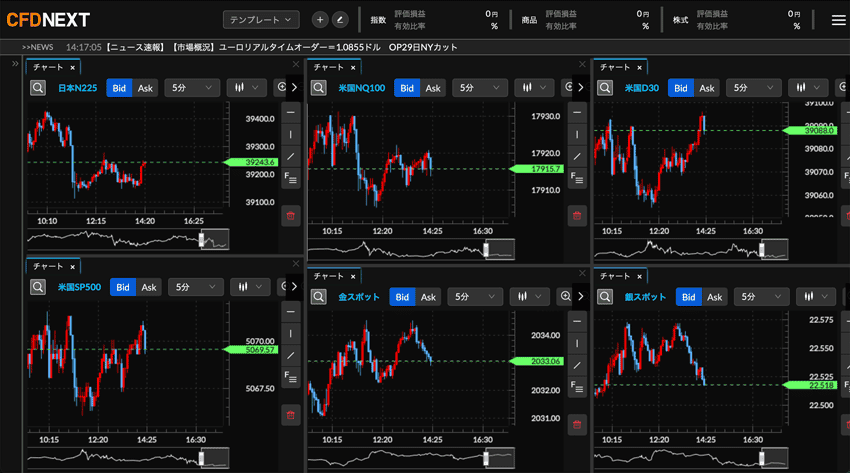
Task: Select Bid in 米国NQ100 chart
Action: click(x=407, y=88)
